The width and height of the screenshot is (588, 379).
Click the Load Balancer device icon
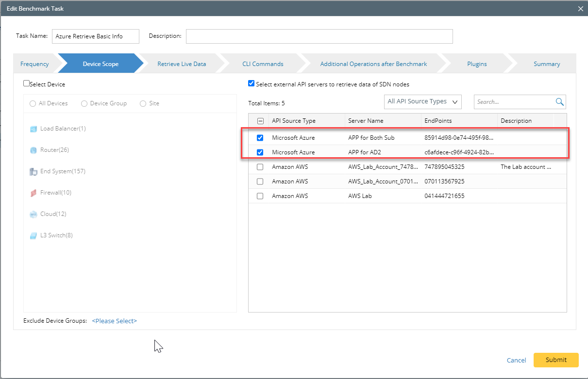pos(34,129)
